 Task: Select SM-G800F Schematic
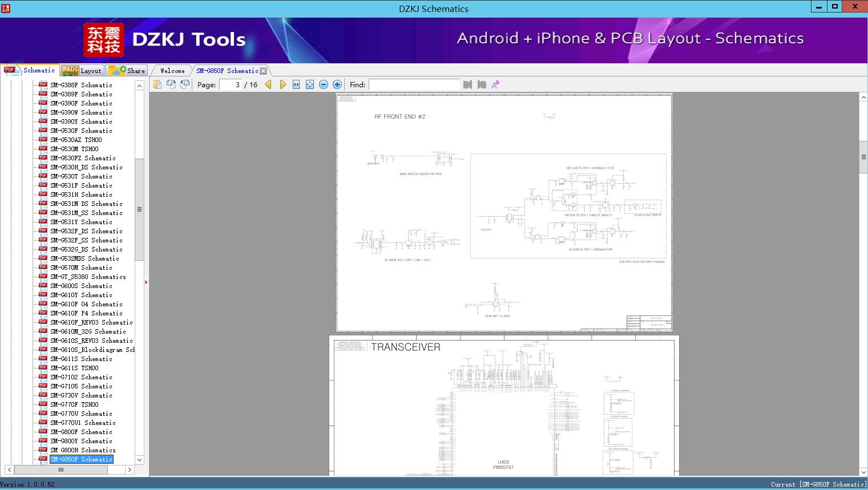81,432
